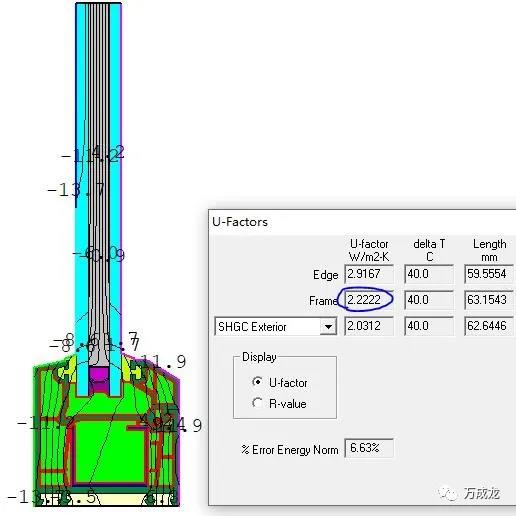Click the Frame delta T field

[429, 300]
